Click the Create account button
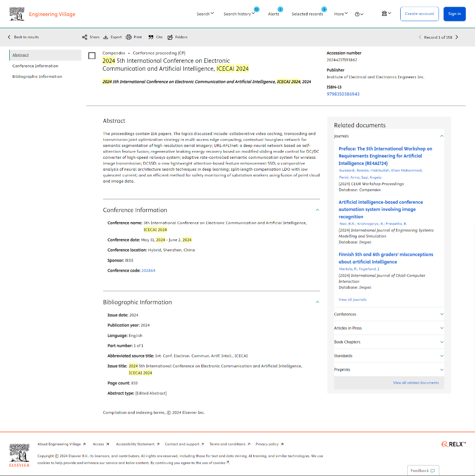This screenshot has width=475, height=476. pyautogui.click(x=419, y=14)
